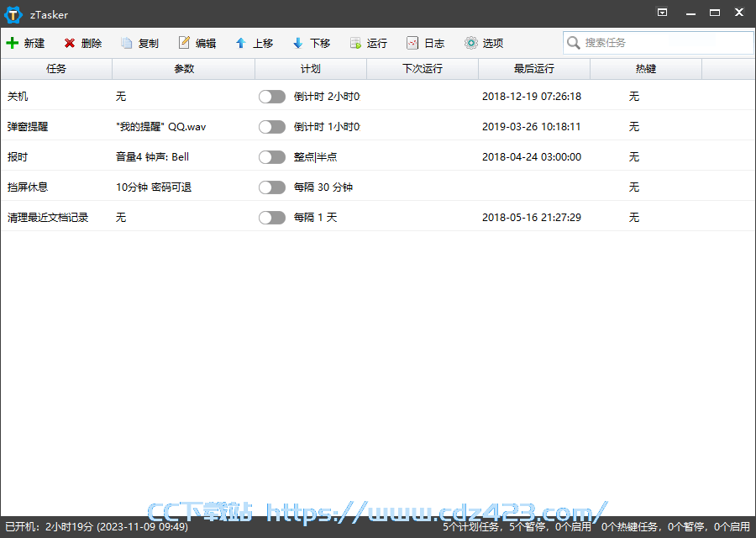Screen dimensions: 756x538
Task: Turn on the 挡屏休息 task switch
Action: [x=272, y=187]
